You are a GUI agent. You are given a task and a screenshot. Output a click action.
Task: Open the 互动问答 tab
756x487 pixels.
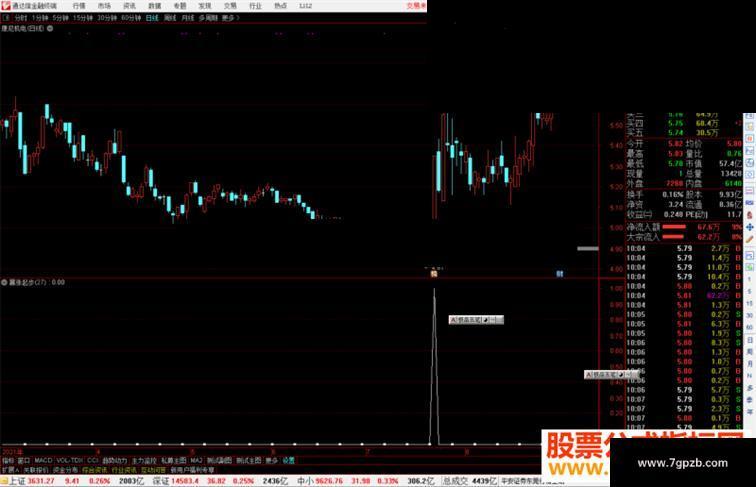pos(153,470)
